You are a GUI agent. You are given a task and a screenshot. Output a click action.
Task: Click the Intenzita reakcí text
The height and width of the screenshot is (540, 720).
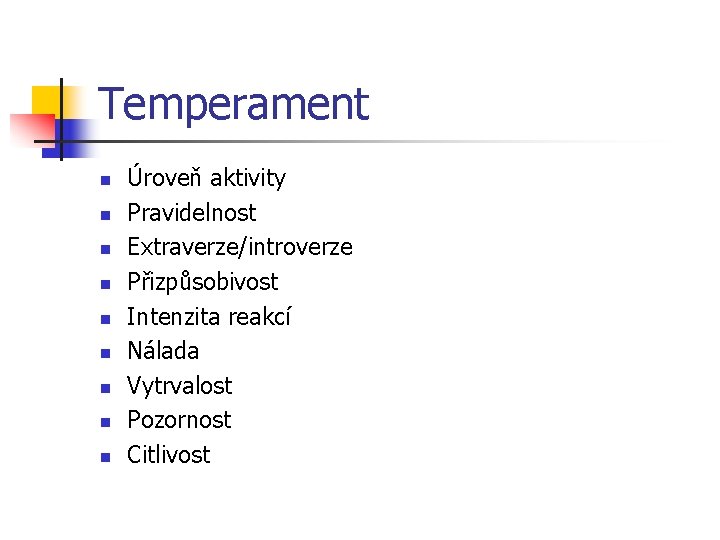208,316
